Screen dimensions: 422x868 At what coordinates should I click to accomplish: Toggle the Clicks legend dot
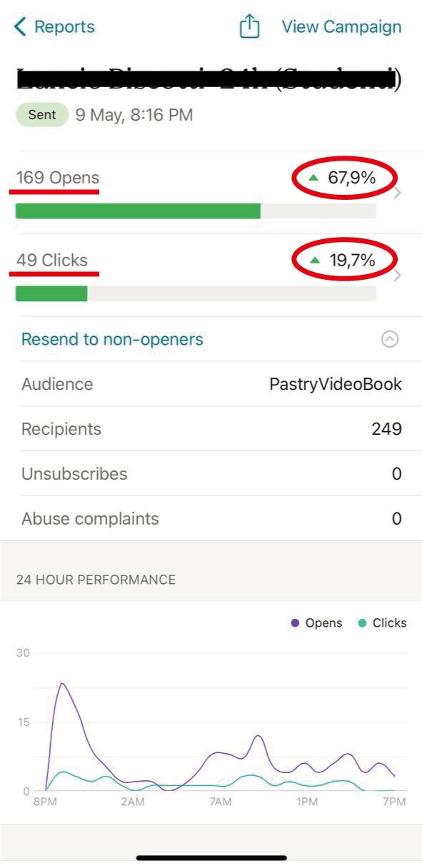(x=362, y=623)
